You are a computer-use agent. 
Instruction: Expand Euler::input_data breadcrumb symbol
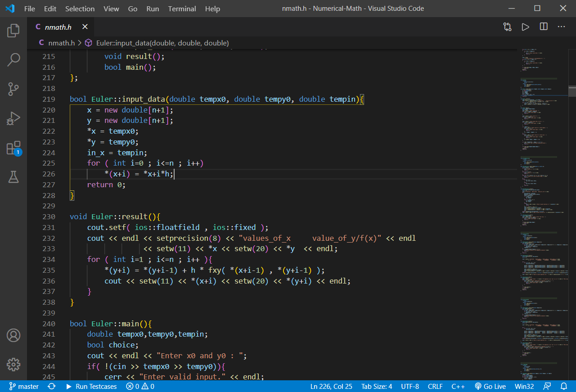(x=162, y=43)
